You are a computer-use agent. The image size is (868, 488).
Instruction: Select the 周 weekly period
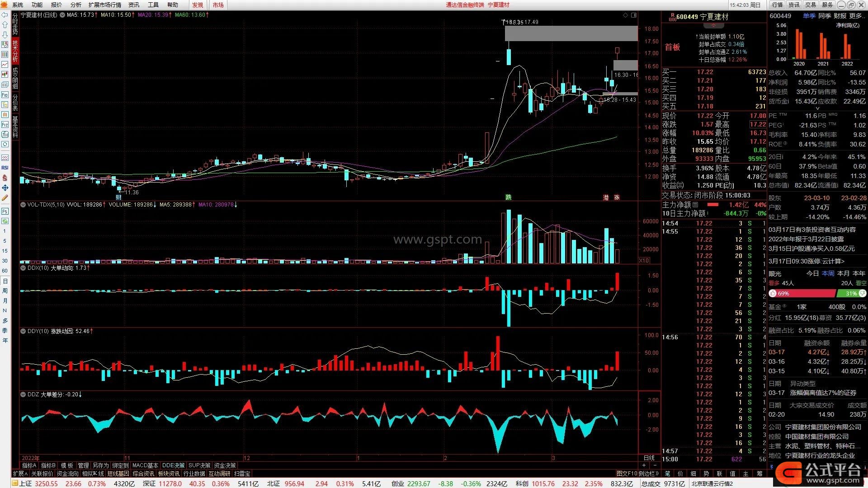click(x=5, y=291)
